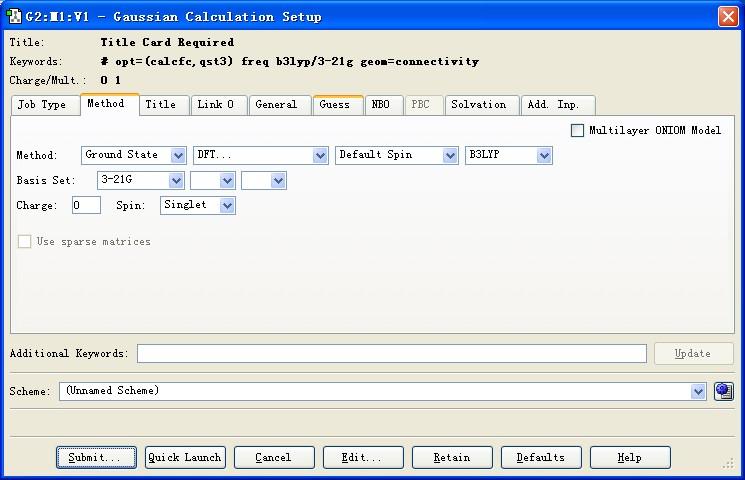The height and width of the screenshot is (480, 745).
Task: Open the DFT method type dropdown
Action: 260,155
